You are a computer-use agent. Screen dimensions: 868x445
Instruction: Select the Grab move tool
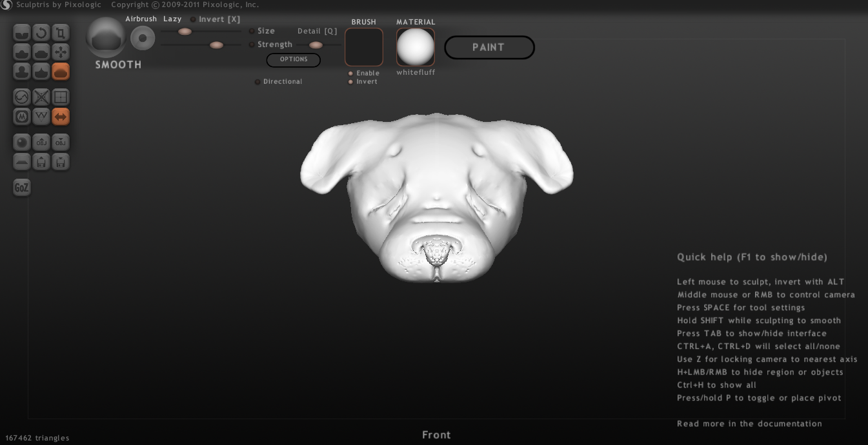click(x=61, y=52)
